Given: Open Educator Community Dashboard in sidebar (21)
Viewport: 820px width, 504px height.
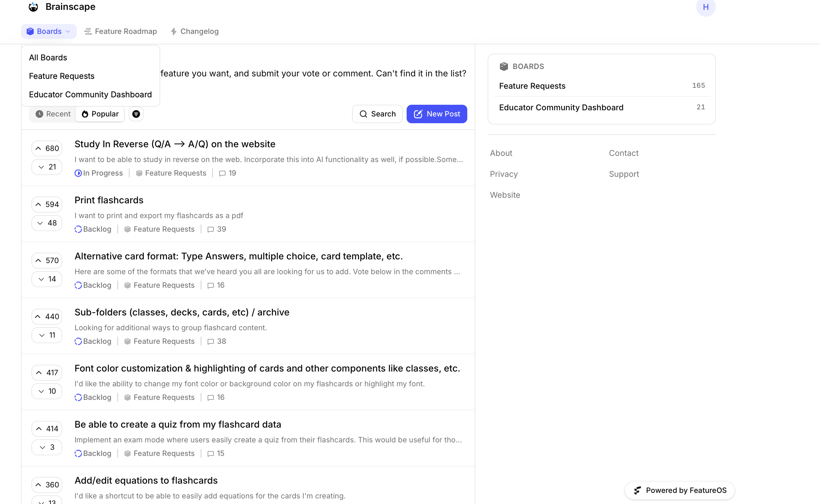Looking at the screenshot, I should (602, 107).
